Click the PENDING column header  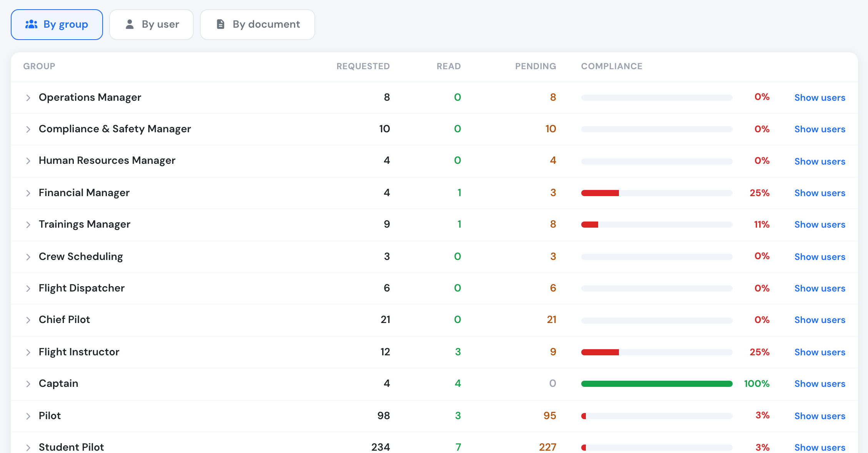535,66
